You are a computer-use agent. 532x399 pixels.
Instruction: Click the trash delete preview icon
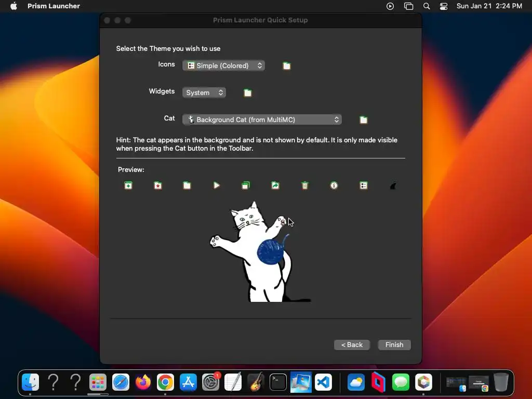304,185
